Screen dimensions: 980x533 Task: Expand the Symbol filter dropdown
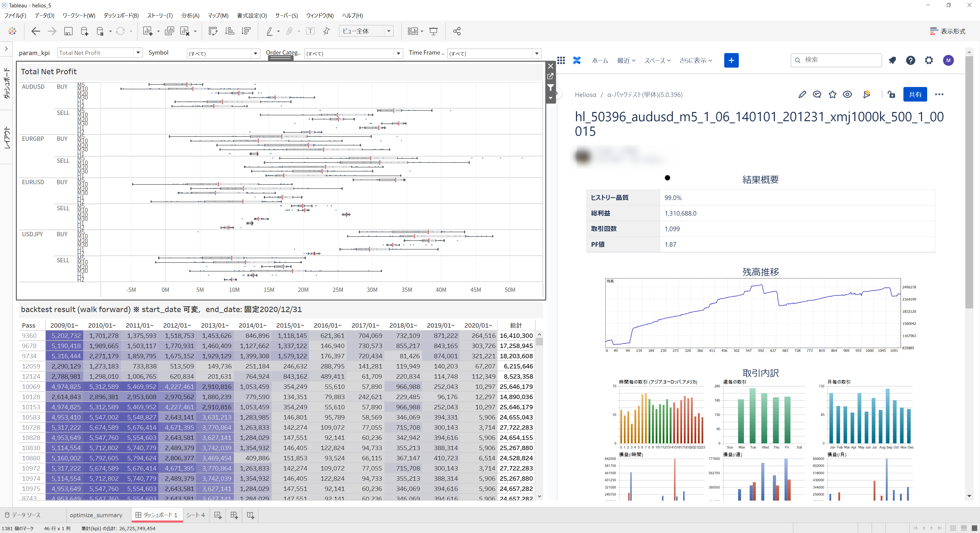pos(255,54)
